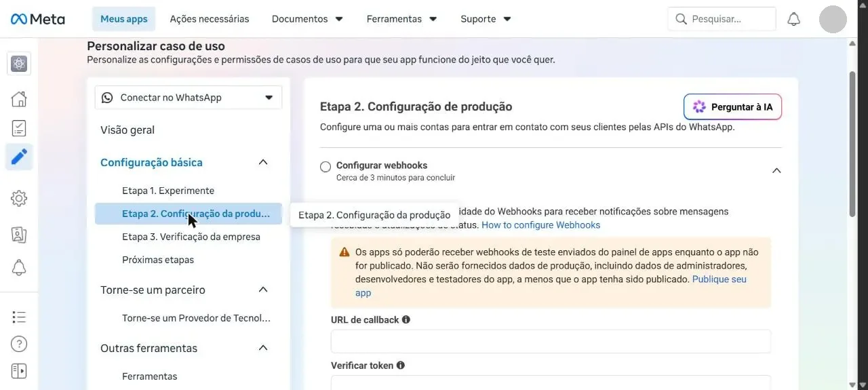868x390 pixels.
Task: Open Ferramentas item under Outras ferramentas
Action: [150, 376]
